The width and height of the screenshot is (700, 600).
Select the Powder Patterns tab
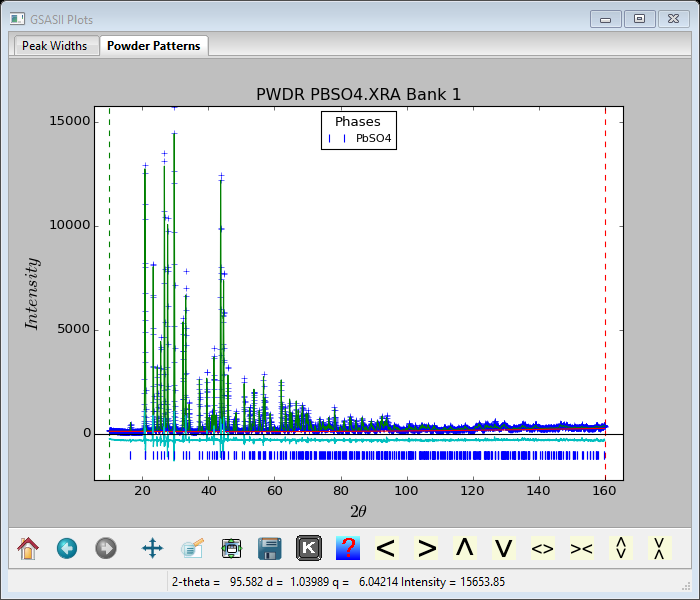click(x=154, y=46)
